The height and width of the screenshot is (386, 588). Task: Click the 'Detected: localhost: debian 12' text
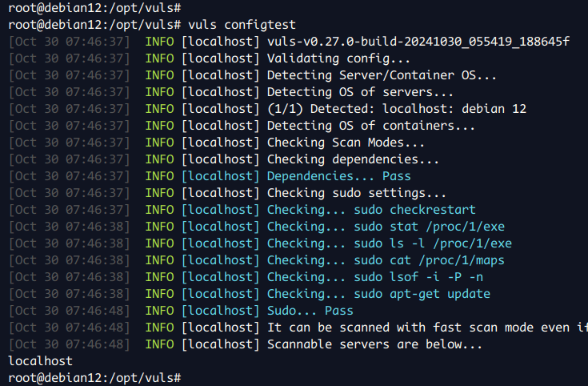click(417, 109)
